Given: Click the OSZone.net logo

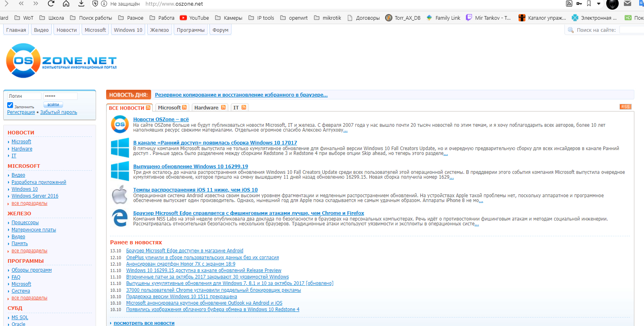Looking at the screenshot, I should click(62, 61).
